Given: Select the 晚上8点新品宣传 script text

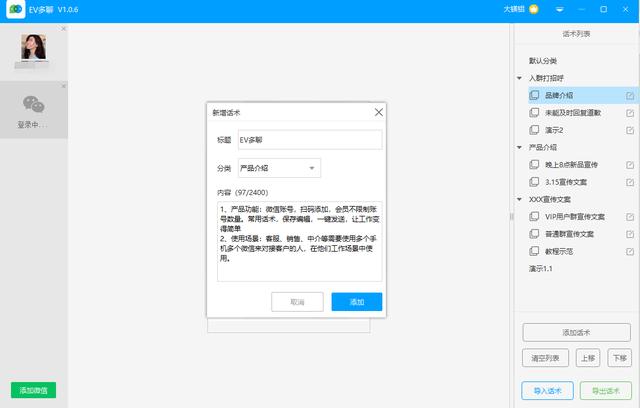Looking at the screenshot, I should click(571, 165).
